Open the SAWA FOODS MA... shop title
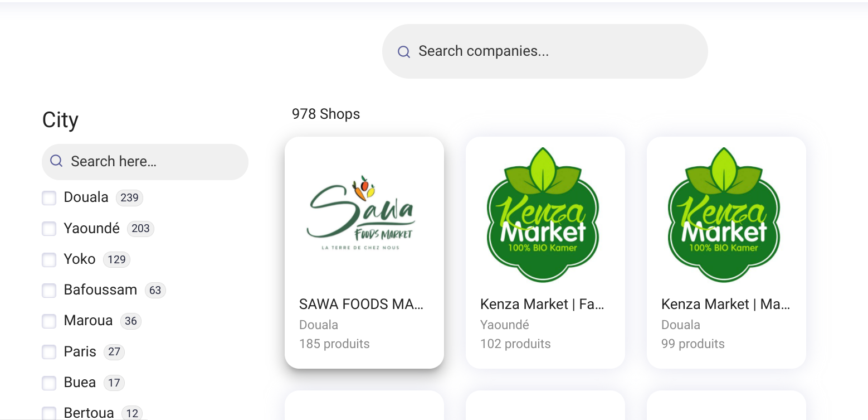Image resolution: width=868 pixels, height=420 pixels. 361,304
